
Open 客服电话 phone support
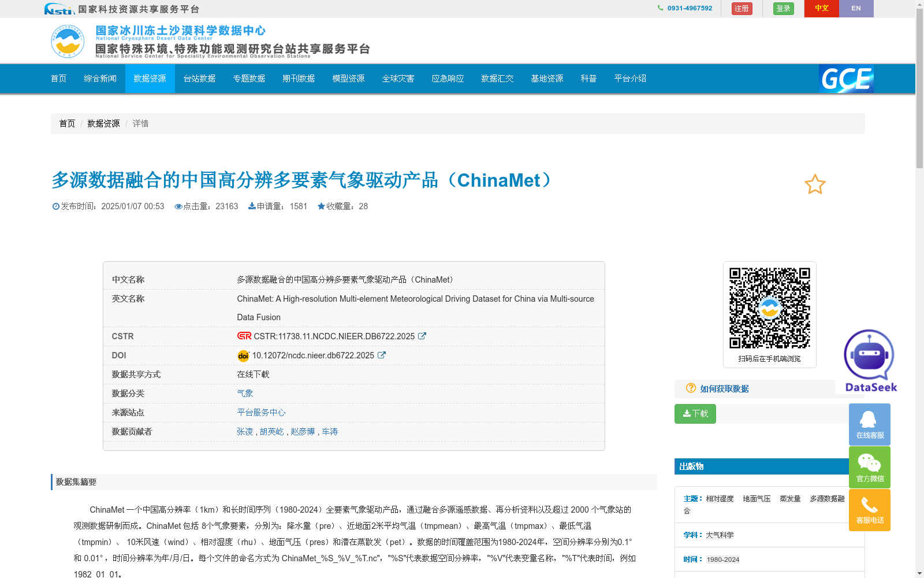point(870,510)
